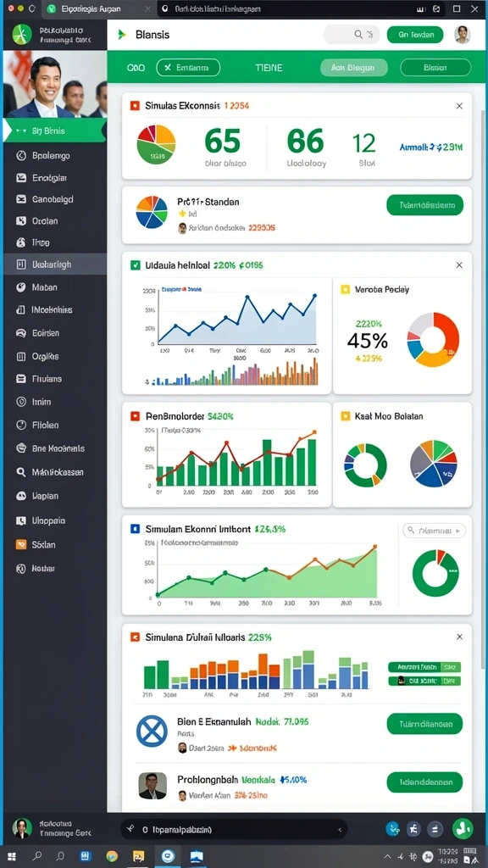Image resolution: width=488 pixels, height=868 pixels.
Task: Expand the chevron in bottom input bar
Action: pyautogui.click(x=341, y=829)
